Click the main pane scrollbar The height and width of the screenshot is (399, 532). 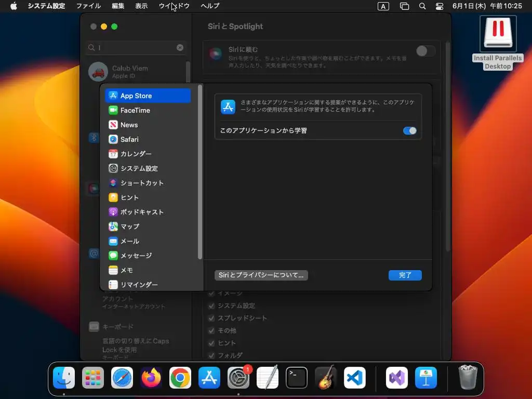pos(447,146)
